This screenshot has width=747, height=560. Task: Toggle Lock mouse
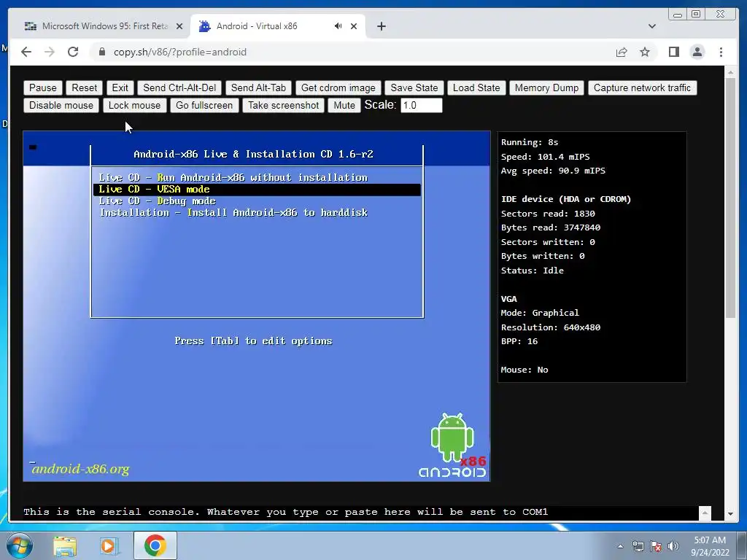[x=135, y=105]
